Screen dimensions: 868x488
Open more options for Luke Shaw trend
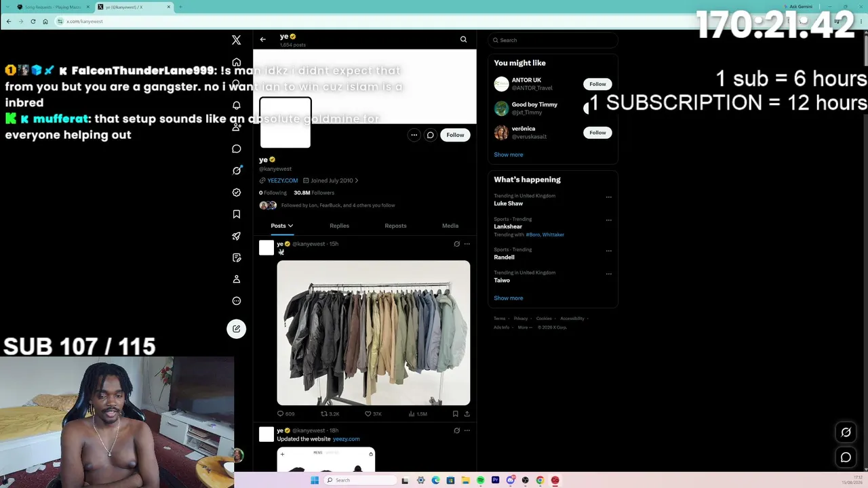point(608,197)
